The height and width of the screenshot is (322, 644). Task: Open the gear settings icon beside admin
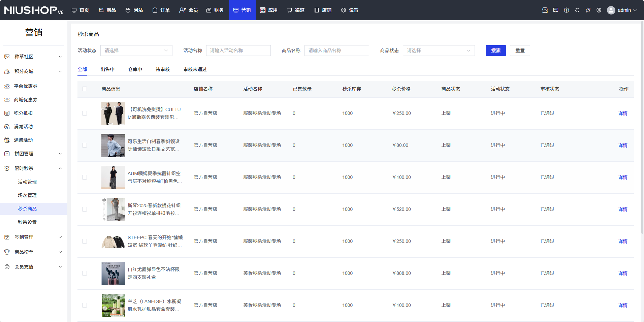(x=599, y=10)
